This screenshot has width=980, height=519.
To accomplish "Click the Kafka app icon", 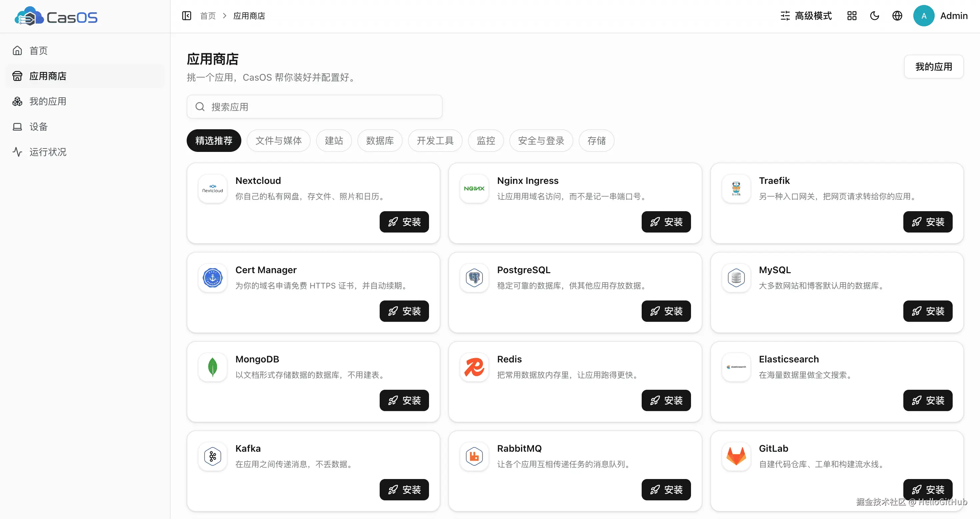I will [x=213, y=456].
